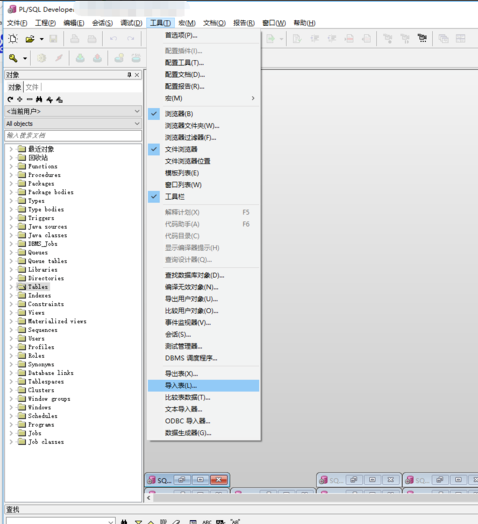478x524 pixels.
Task: Click the Log on key icon
Action: 13,58
